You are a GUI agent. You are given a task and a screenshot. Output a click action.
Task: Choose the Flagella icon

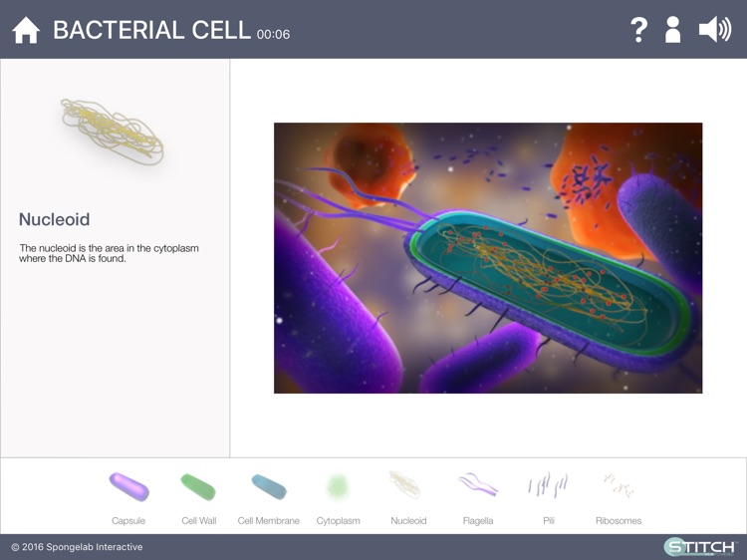[478, 485]
